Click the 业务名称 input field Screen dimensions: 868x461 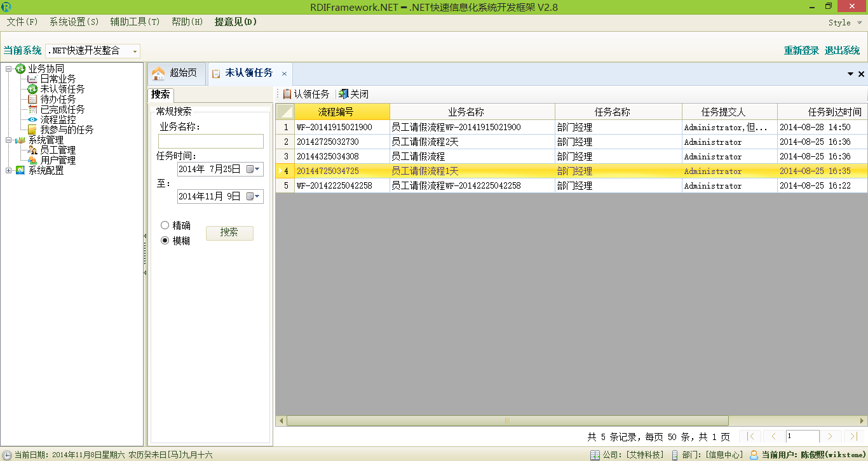coord(210,141)
